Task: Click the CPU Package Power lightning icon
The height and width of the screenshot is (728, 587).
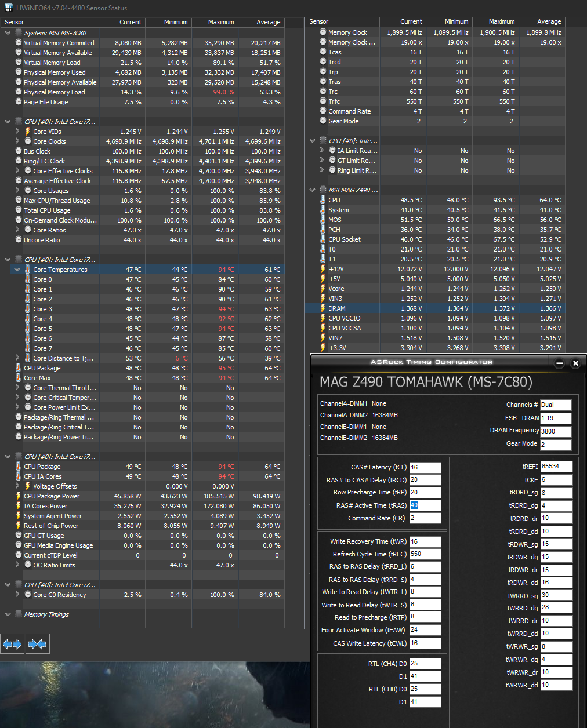Action: click(19, 496)
